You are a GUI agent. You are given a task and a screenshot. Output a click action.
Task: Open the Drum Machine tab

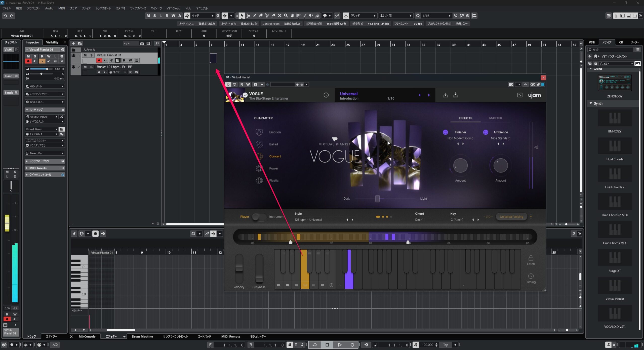142,336
